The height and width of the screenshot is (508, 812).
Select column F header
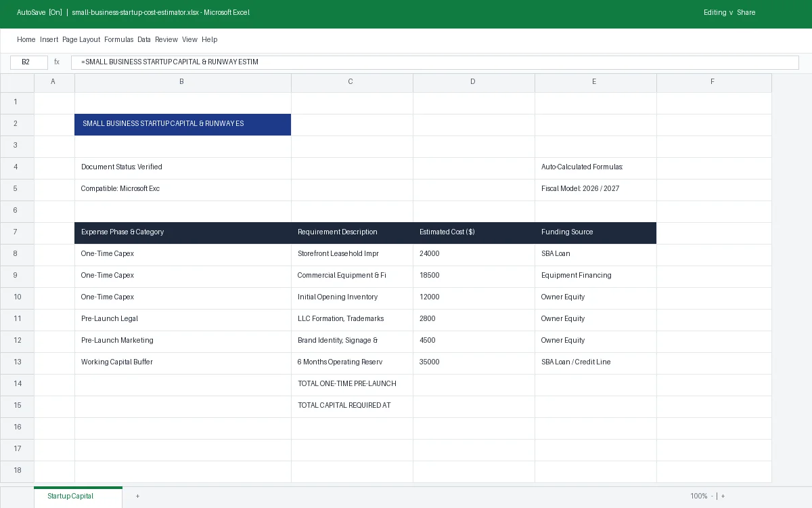coord(714,83)
